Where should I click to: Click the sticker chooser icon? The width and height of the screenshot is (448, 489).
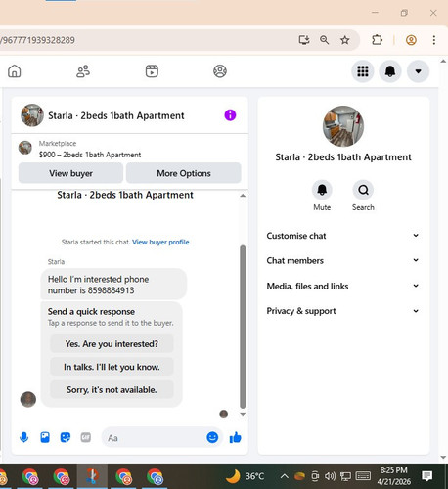click(66, 437)
